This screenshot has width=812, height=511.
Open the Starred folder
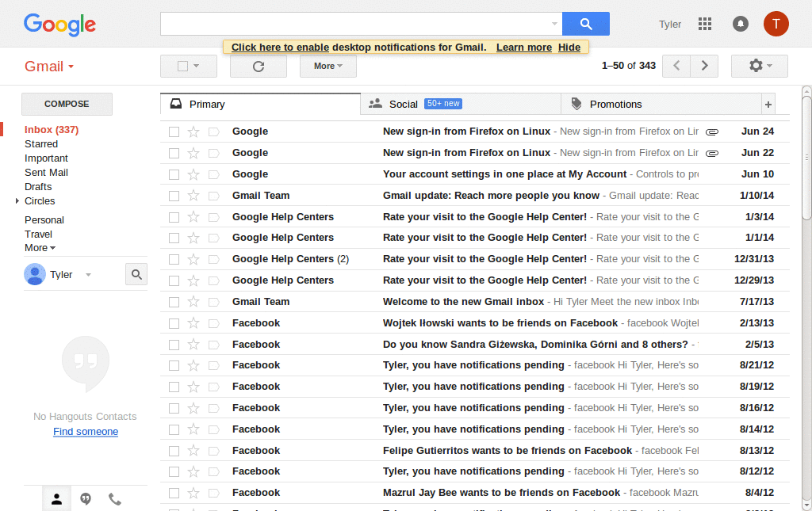(41, 143)
